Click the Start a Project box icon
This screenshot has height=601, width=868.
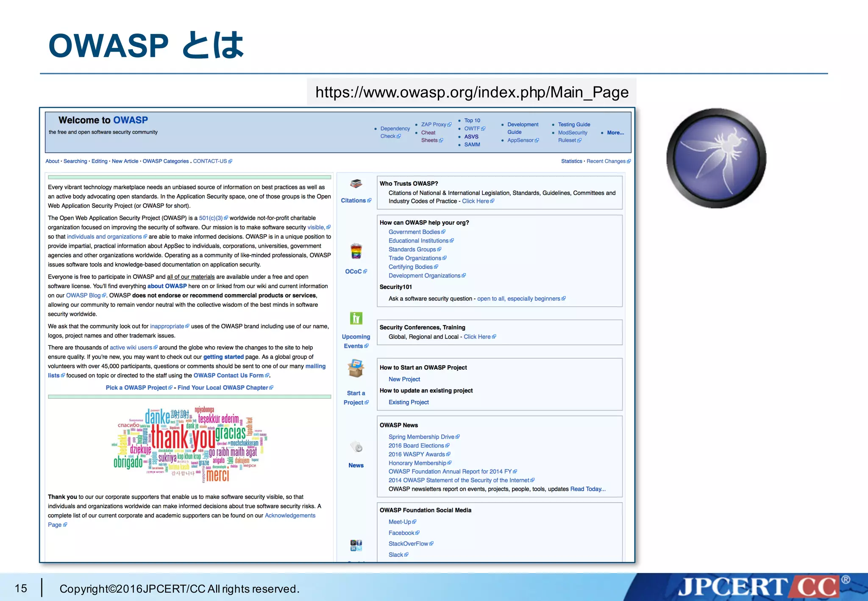tap(356, 368)
